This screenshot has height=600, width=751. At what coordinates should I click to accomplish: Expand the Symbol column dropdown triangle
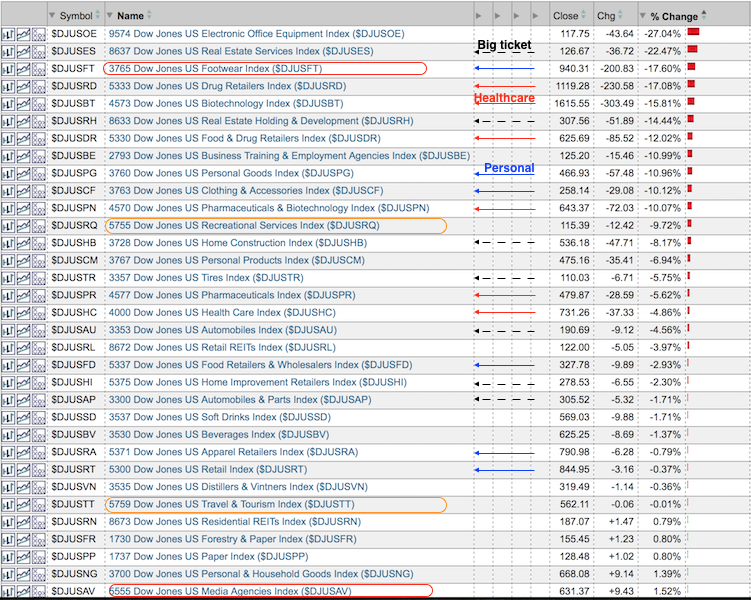coord(52,16)
